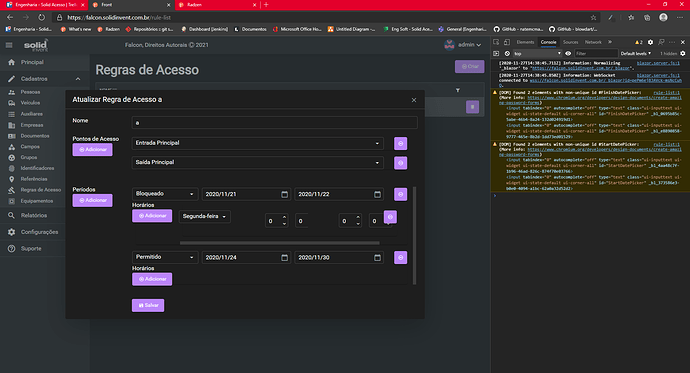
Task: Open the Default levels dropdown
Action: click(x=635, y=53)
